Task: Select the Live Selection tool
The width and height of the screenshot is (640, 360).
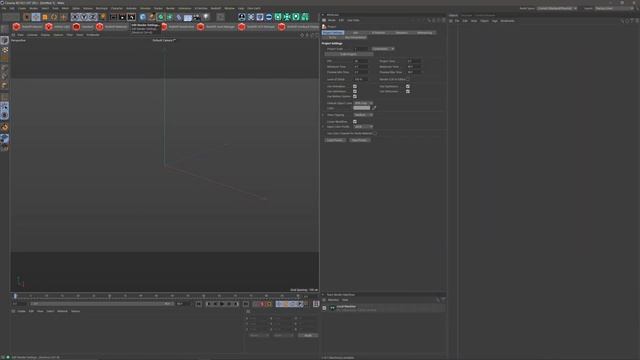Action: (27, 17)
